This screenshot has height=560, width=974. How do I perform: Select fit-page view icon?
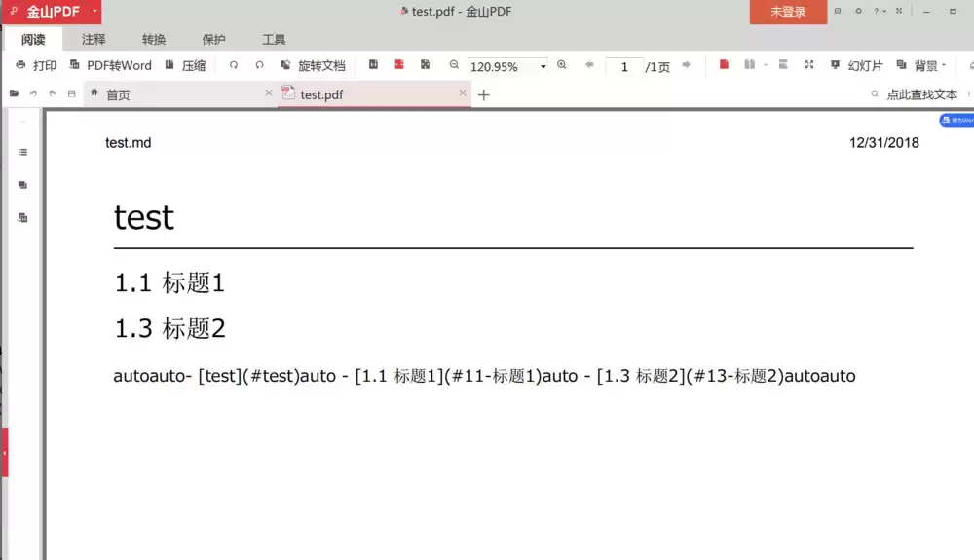click(x=425, y=64)
